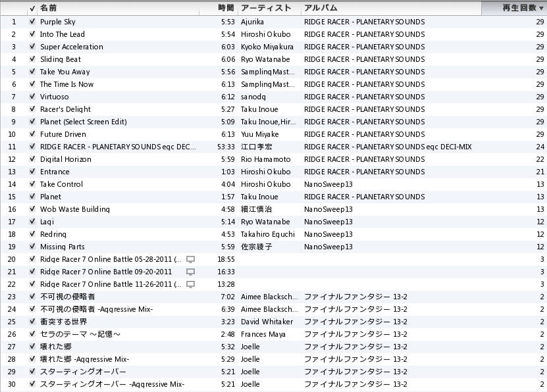Click the artist name sanodg

pyautogui.click(x=253, y=97)
